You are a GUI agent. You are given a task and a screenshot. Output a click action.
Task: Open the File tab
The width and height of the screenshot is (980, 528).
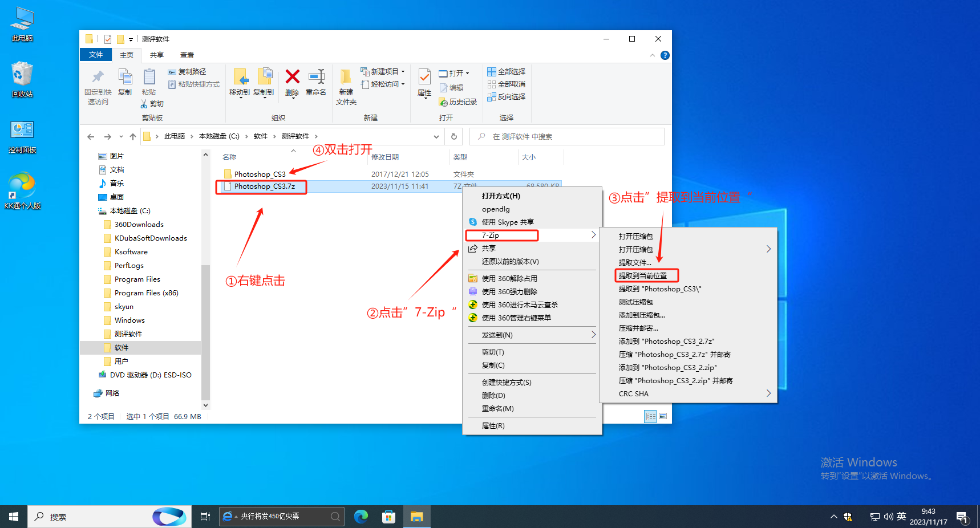96,55
